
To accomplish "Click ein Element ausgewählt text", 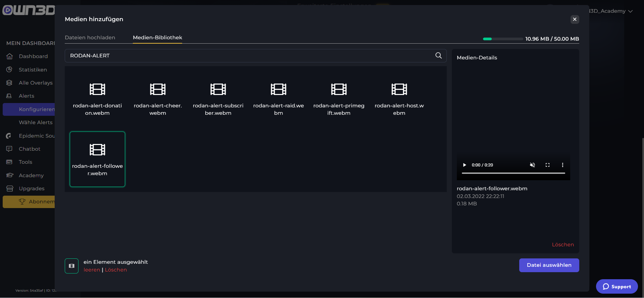I will point(116,262).
